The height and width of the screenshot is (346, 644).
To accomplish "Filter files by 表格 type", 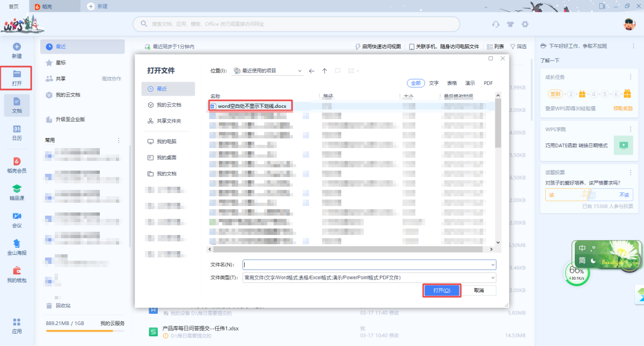I will tap(452, 83).
